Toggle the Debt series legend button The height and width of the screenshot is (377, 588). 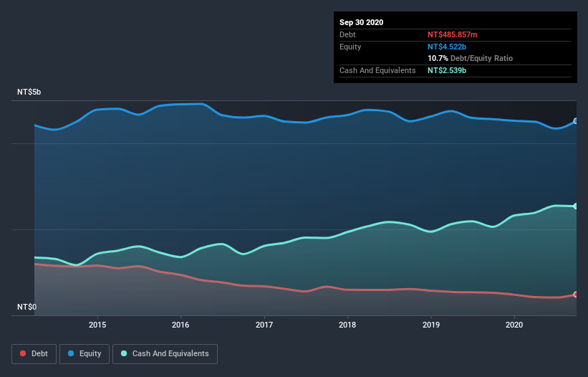[x=34, y=354]
